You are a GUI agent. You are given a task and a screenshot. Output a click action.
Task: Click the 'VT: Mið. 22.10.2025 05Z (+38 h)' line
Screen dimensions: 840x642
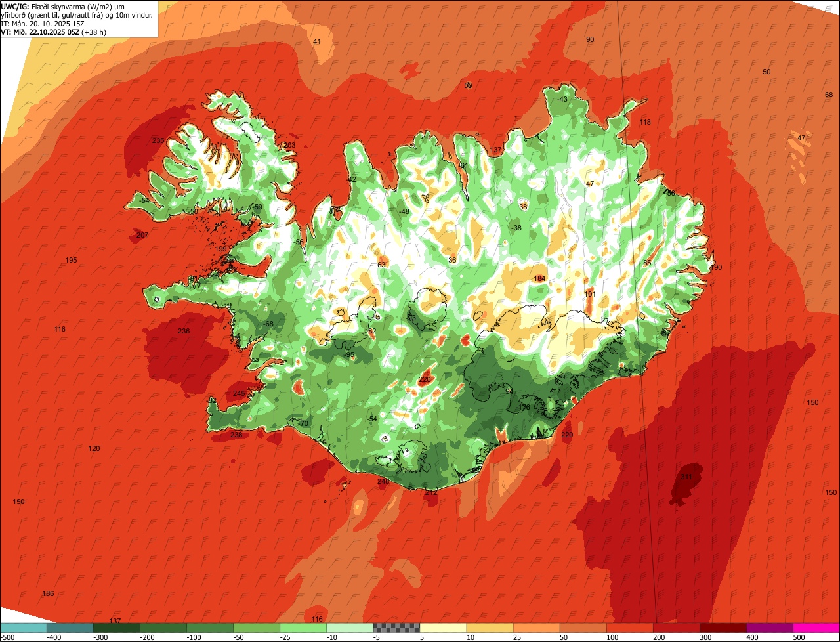click(54, 32)
